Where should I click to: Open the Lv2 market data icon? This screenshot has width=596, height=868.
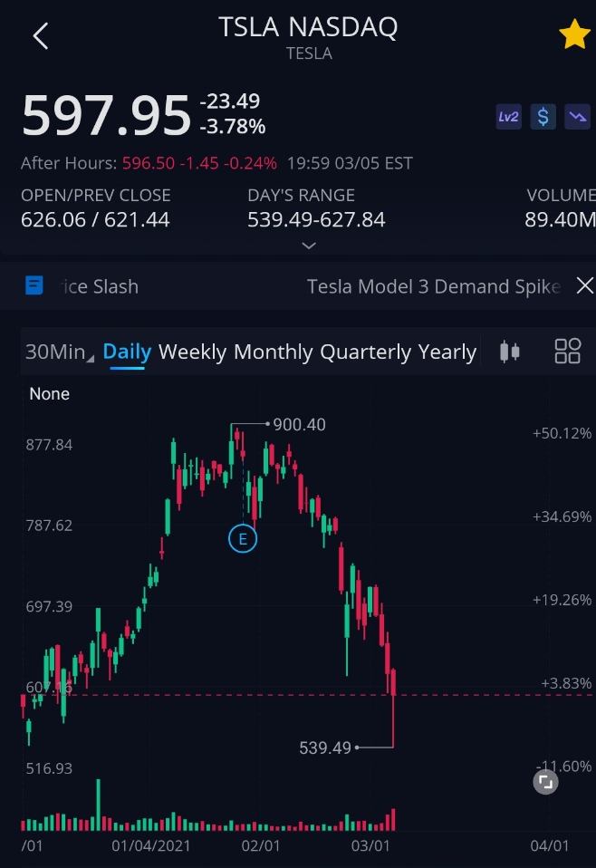click(x=508, y=117)
